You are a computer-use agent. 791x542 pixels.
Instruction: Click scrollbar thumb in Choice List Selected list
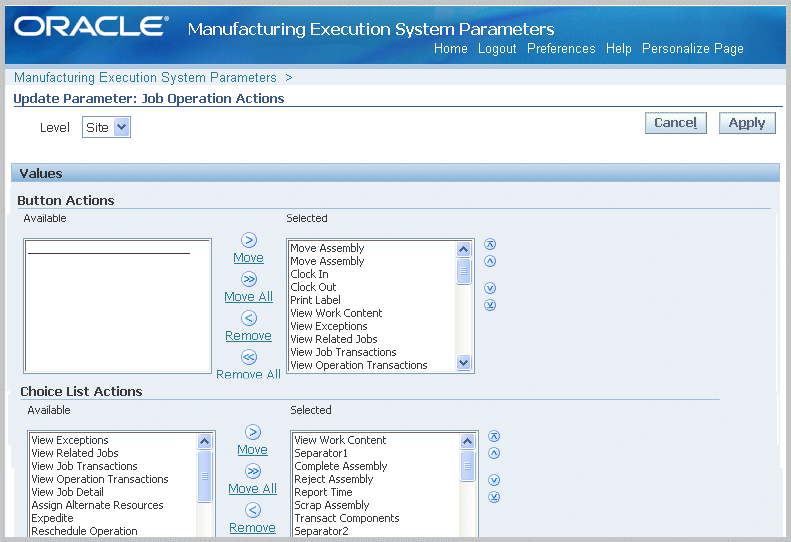468,466
